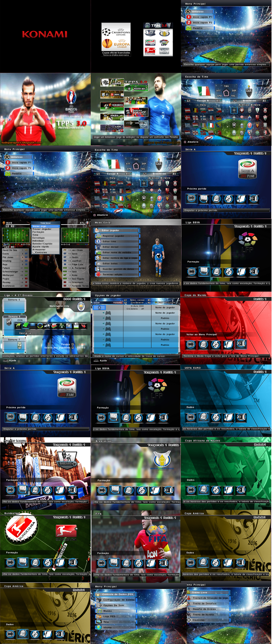Screen dimensions: 272x644
Task: Select the exit icon in the UEFA EURO panel
Action: pyautogui.click(x=241, y=417)
